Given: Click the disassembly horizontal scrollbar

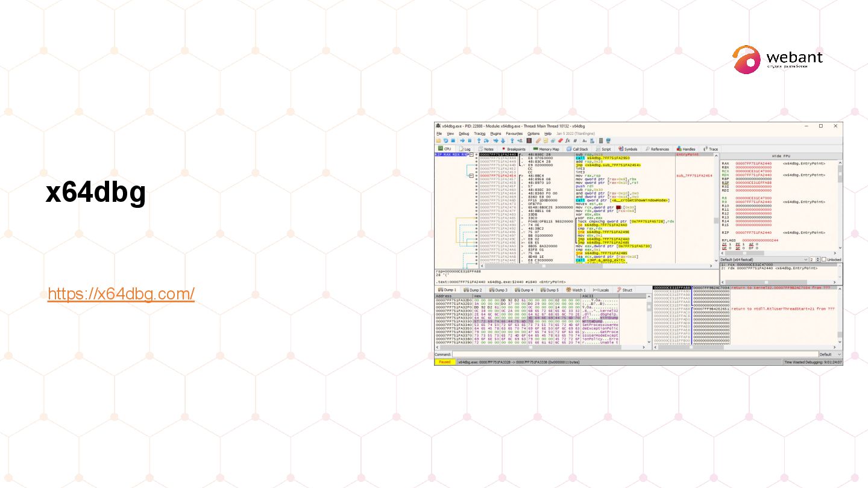Looking at the screenshot, I should tap(596, 265).
